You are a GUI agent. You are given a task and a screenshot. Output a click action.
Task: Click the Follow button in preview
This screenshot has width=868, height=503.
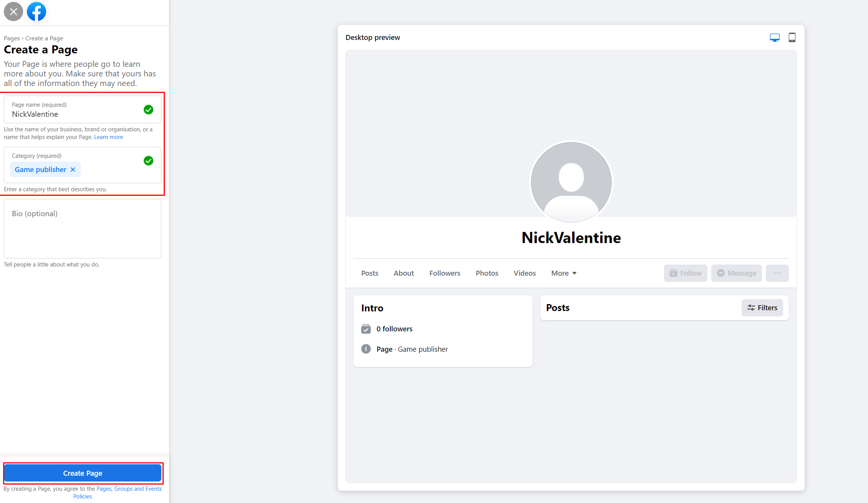click(x=685, y=273)
